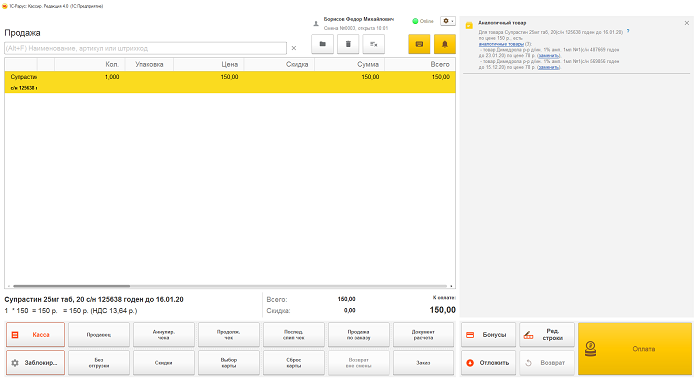Click the Без отгрузки button
Viewport: 700px width, 379px height.
pyautogui.click(x=99, y=362)
